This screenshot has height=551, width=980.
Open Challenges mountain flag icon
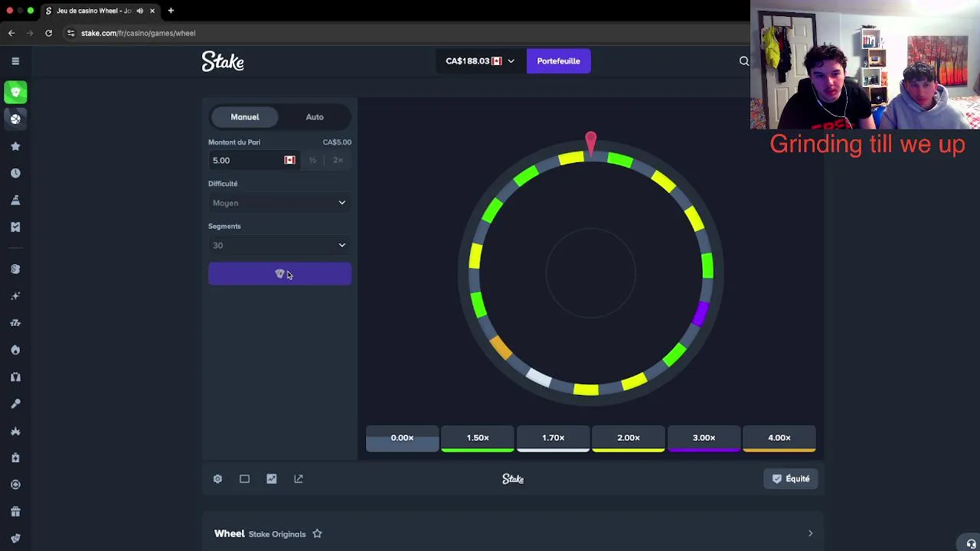pyautogui.click(x=15, y=200)
